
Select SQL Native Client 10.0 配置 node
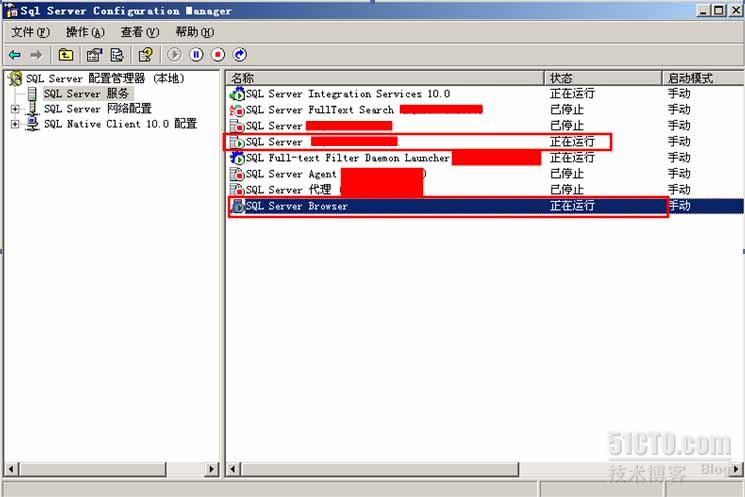tap(120, 124)
